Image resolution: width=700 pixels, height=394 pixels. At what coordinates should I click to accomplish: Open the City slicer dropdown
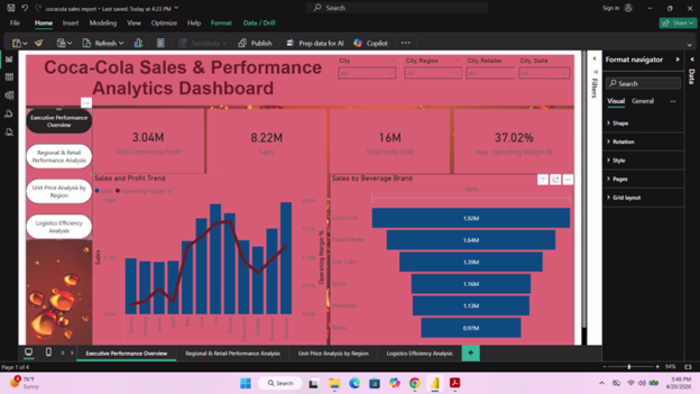tap(367, 73)
